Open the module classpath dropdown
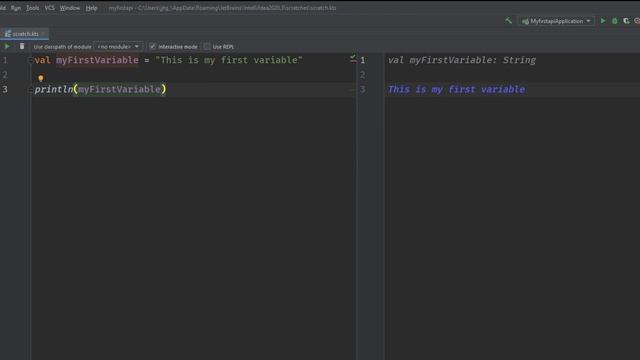640x360 pixels. pyautogui.click(x=118, y=47)
